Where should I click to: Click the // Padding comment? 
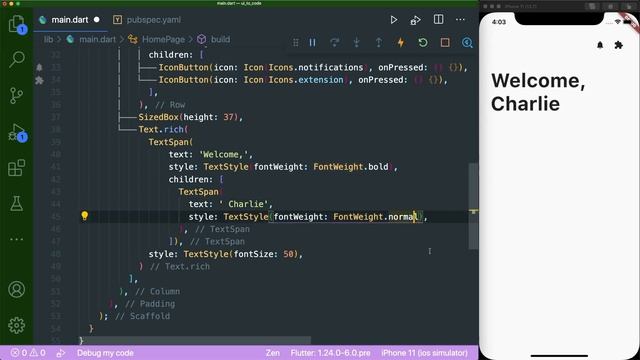[150, 304]
